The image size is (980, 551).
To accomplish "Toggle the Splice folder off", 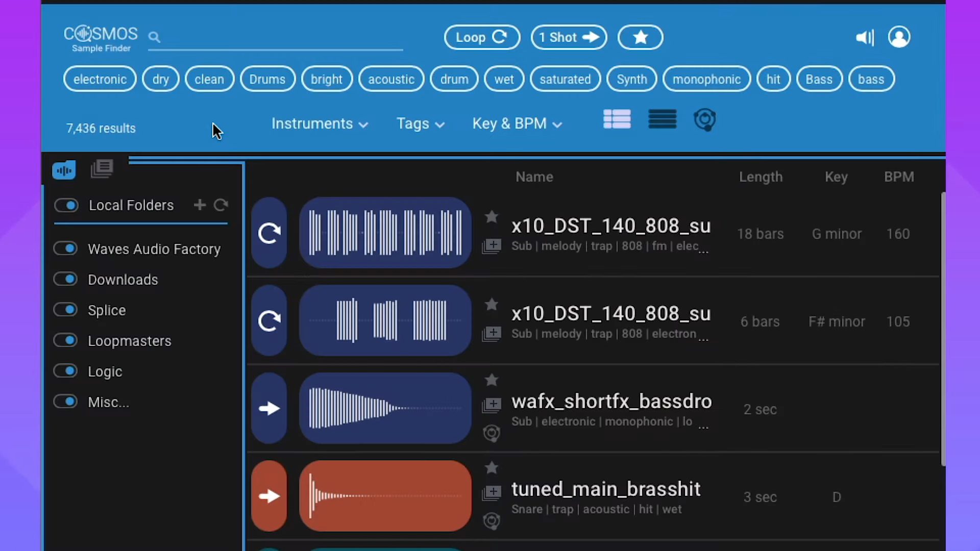I will click(66, 310).
